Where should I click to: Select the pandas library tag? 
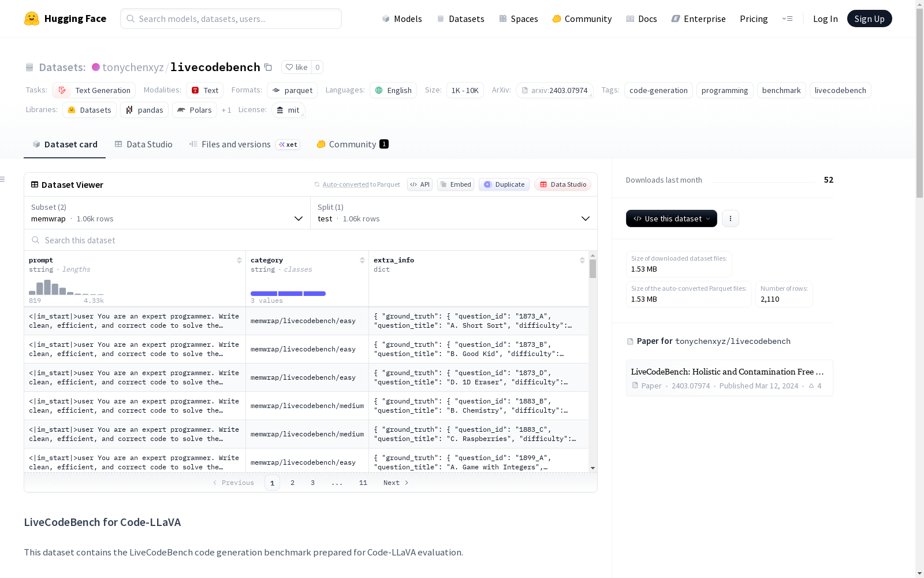click(144, 110)
